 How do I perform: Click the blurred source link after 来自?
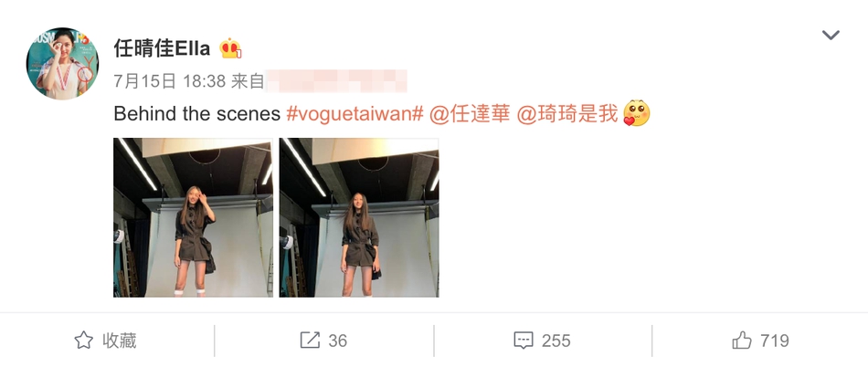click(336, 81)
